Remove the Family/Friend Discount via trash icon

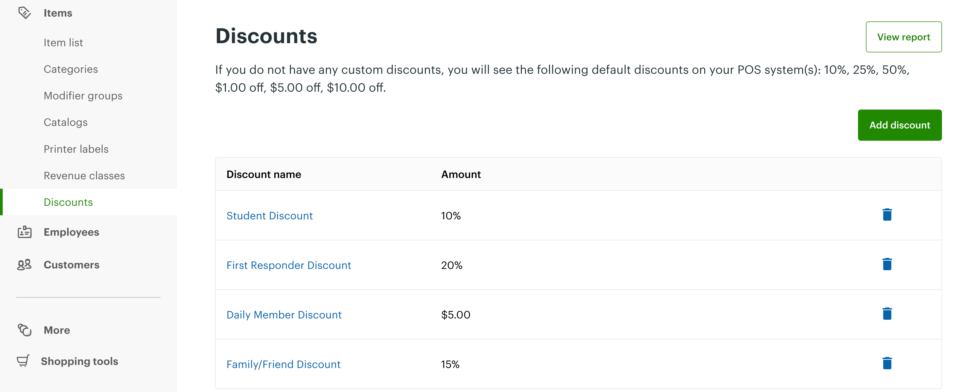tap(887, 363)
